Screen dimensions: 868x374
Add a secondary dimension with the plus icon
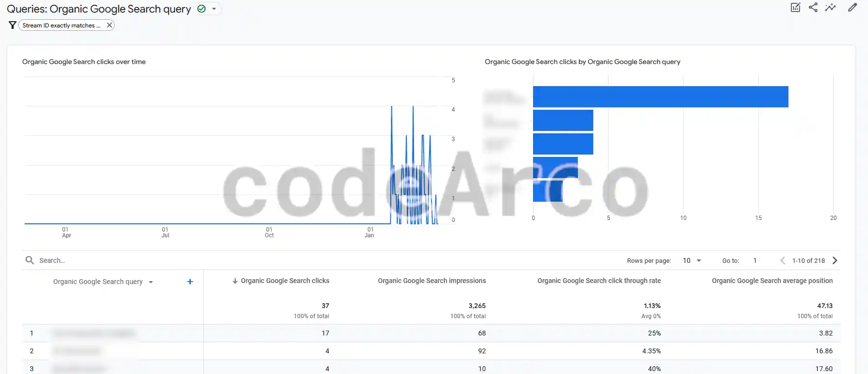point(190,282)
